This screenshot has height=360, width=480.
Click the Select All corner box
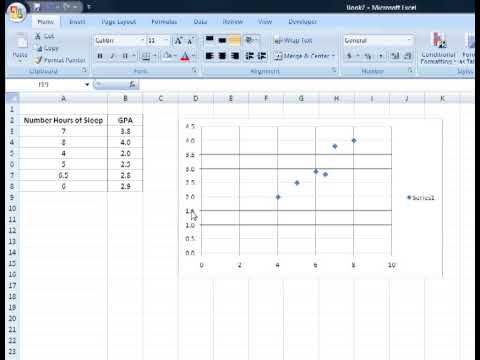[x=13, y=98]
